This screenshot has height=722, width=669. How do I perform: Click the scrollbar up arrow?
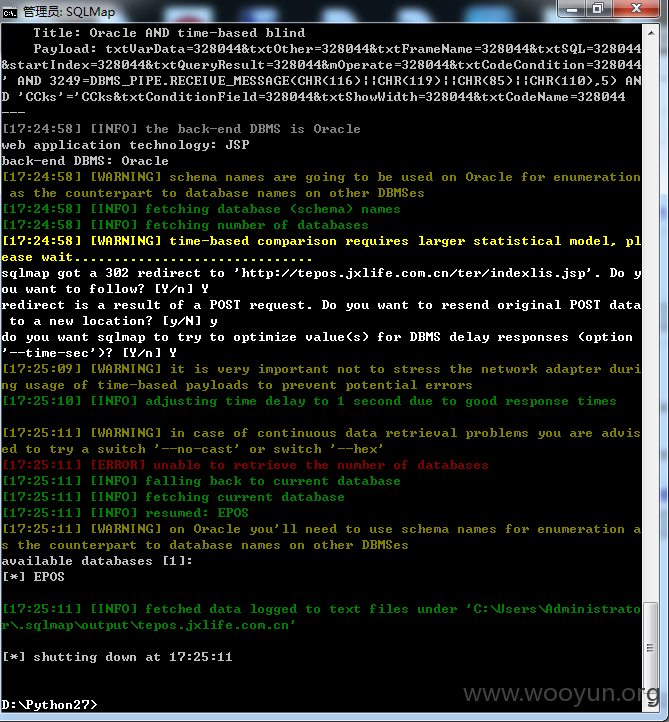click(x=651, y=33)
